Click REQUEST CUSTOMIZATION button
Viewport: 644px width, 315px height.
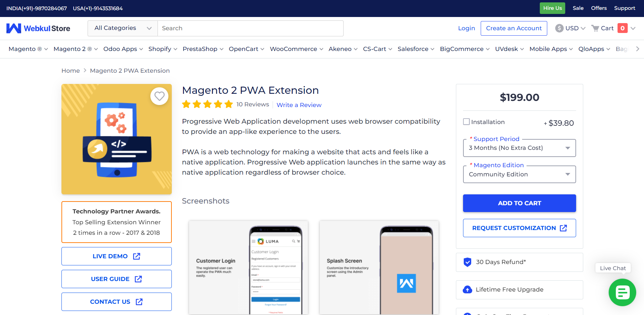(x=519, y=228)
